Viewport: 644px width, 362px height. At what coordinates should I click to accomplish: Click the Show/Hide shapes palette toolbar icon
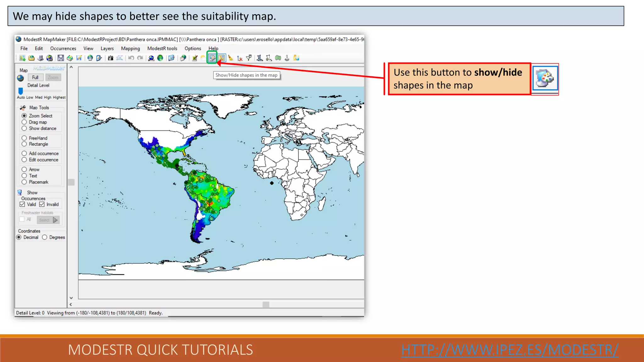[212, 58]
